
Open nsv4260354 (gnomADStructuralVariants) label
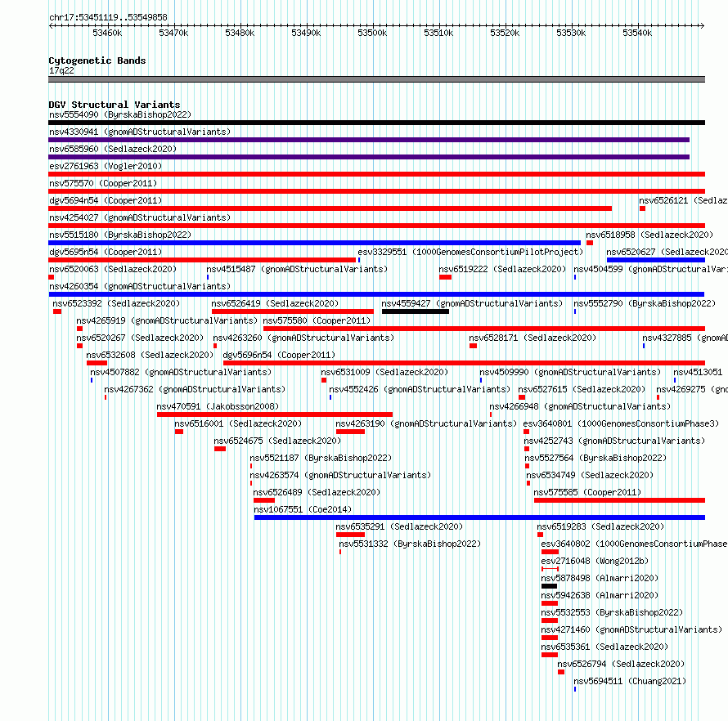tap(140, 286)
